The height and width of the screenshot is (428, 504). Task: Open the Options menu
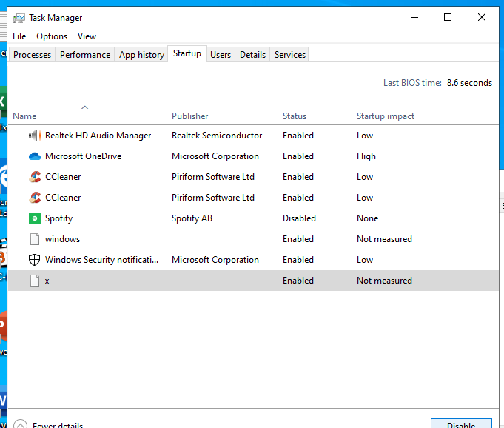52,36
